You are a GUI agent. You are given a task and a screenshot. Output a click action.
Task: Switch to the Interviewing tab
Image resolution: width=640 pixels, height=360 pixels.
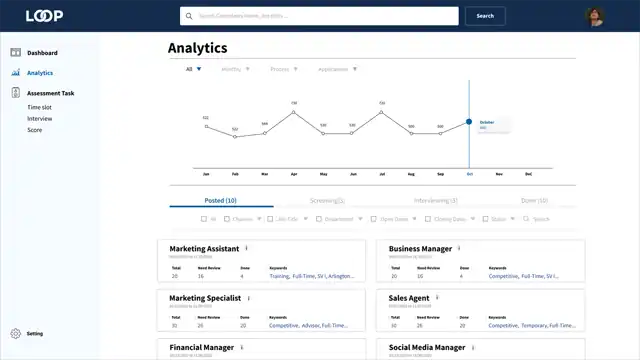point(436,200)
